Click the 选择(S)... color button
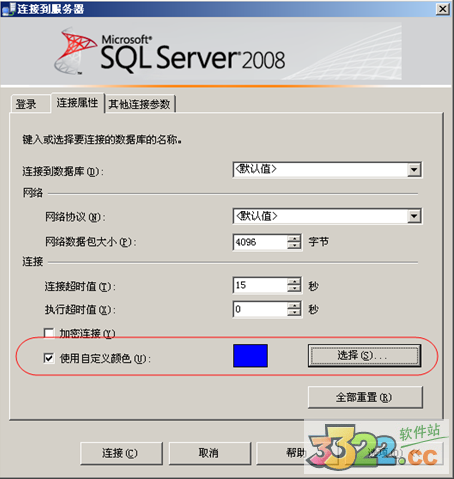Viewport: 454px width, 479px height. pyautogui.click(x=364, y=356)
